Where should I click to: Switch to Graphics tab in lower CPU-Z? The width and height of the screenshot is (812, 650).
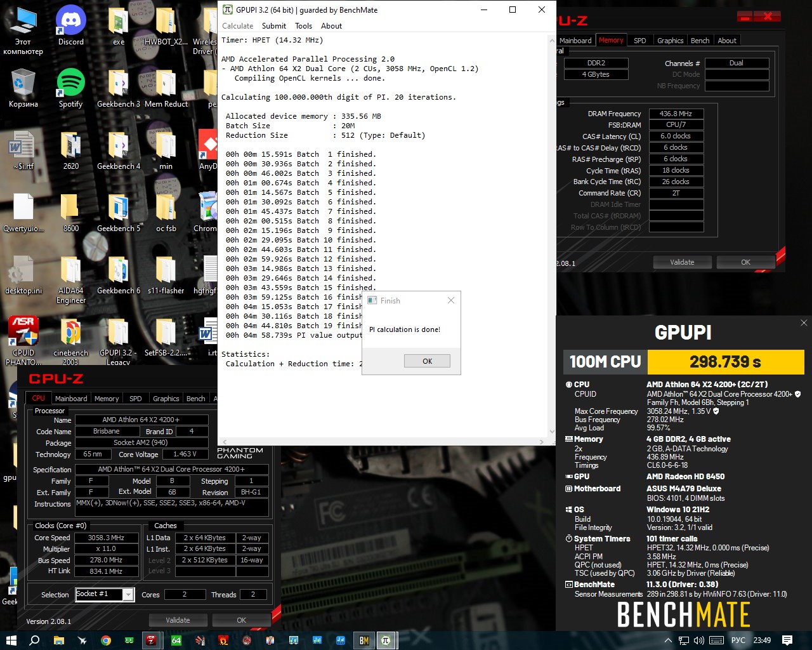[x=166, y=399]
